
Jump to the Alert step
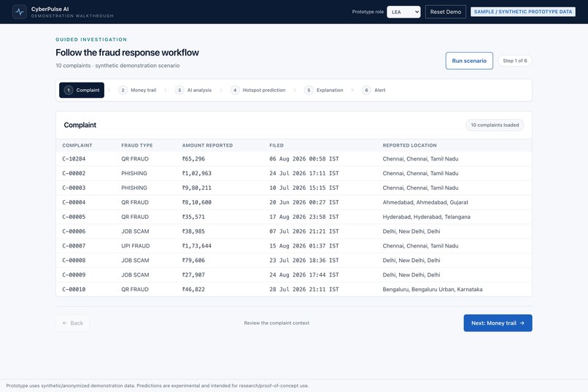pos(374,90)
